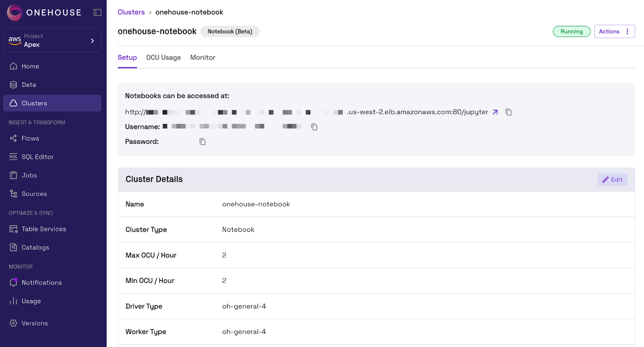The width and height of the screenshot is (644, 347).
Task: Click the Max OCU / Hour value 2
Action: pyautogui.click(x=224, y=255)
